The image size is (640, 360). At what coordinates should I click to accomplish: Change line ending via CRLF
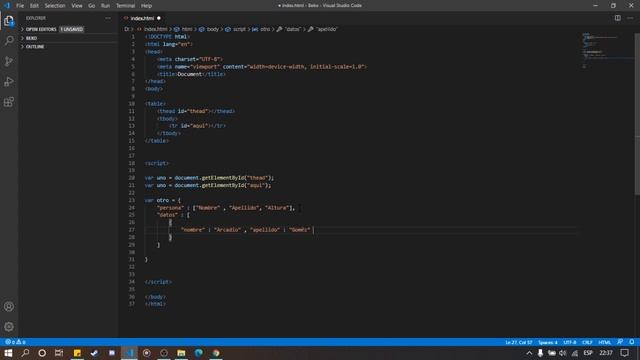coord(587,342)
